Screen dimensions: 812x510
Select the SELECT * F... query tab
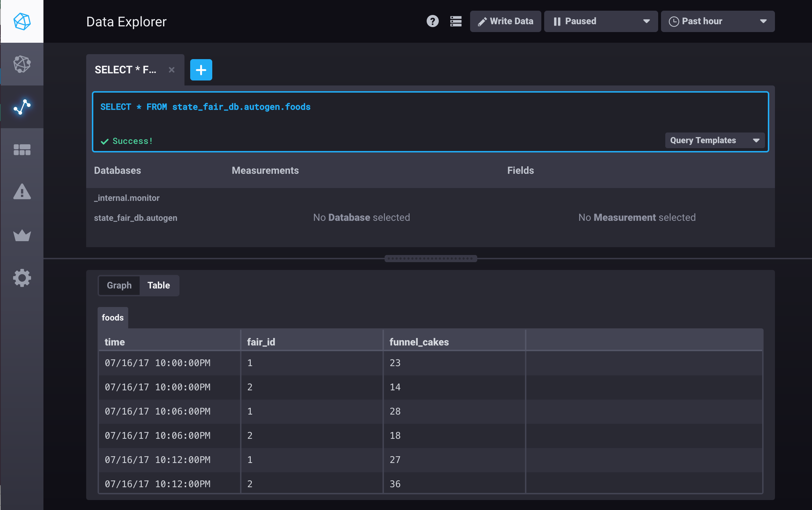point(125,70)
